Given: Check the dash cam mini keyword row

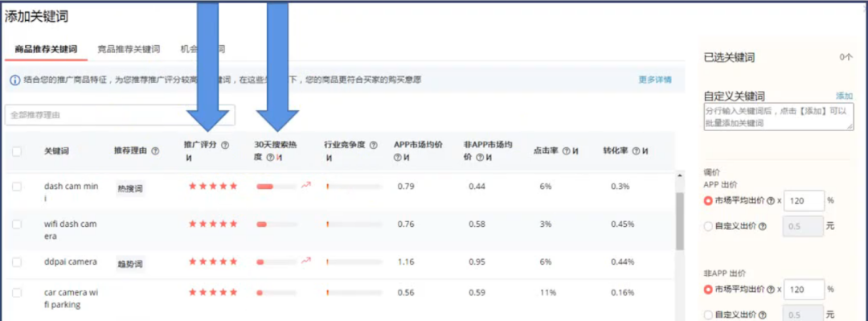Looking at the screenshot, I should pos(17,187).
